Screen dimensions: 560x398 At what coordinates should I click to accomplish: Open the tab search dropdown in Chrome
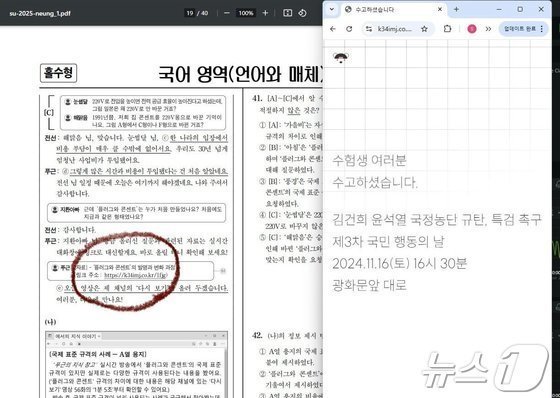click(x=332, y=9)
